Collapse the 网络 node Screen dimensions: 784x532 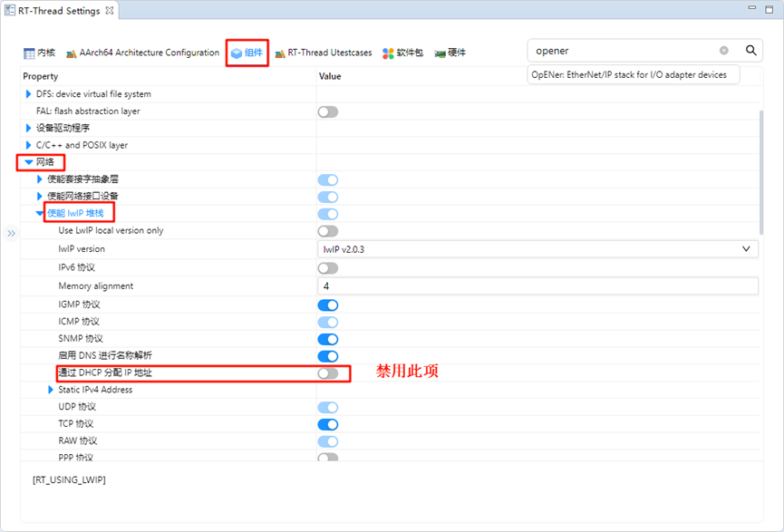click(x=28, y=162)
